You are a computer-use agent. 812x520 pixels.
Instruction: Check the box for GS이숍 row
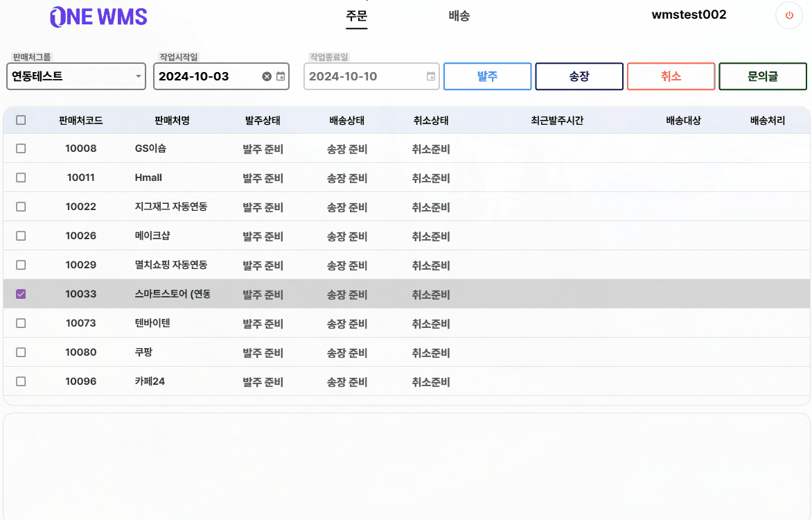click(x=21, y=148)
